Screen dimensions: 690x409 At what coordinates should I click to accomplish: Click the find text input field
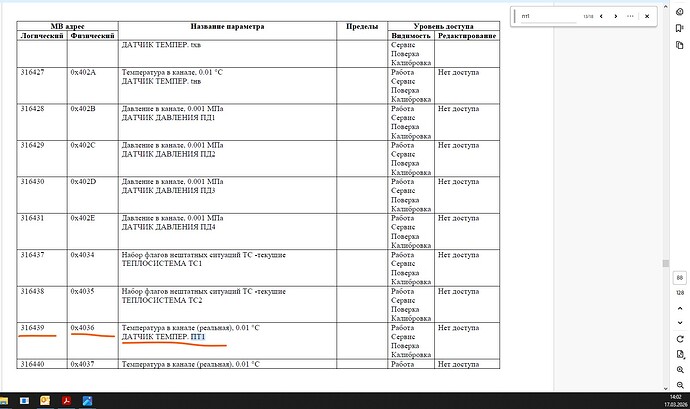(548, 16)
